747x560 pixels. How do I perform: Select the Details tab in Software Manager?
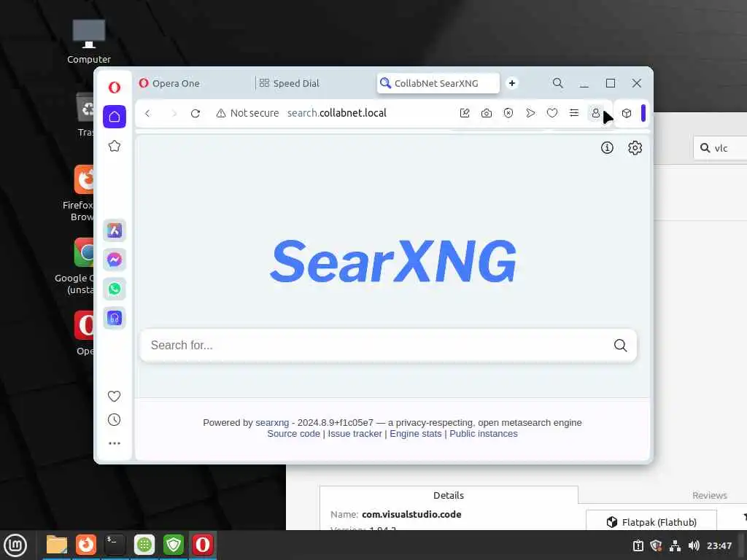[449, 495]
